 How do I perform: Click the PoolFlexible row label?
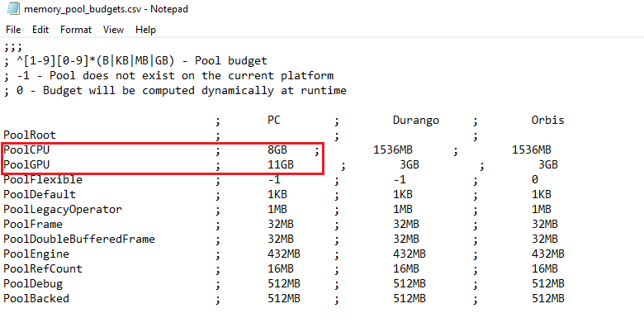click(43, 179)
